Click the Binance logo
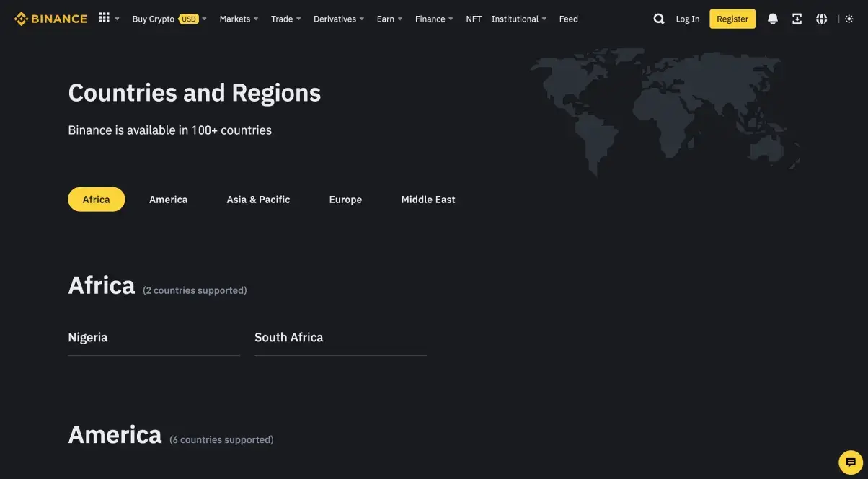This screenshot has height=479, width=868. pos(50,19)
